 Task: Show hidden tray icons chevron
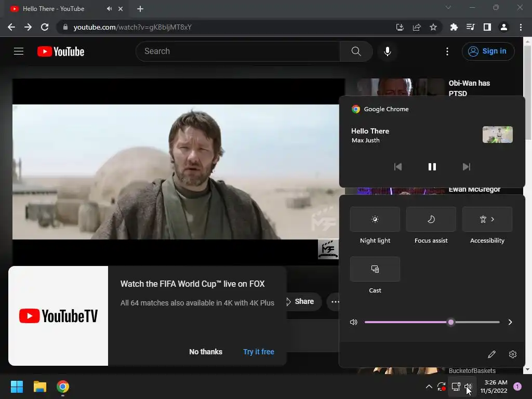429,387
